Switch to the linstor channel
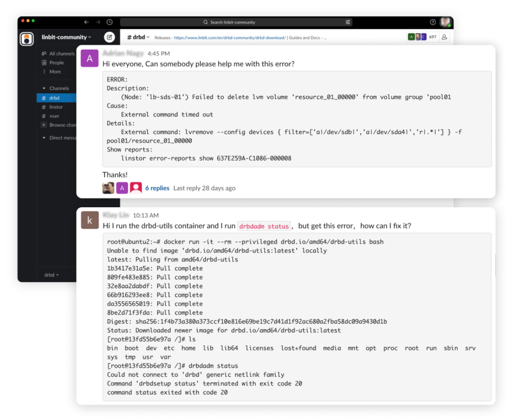The height and width of the screenshot is (420, 509). pyautogui.click(x=53, y=107)
